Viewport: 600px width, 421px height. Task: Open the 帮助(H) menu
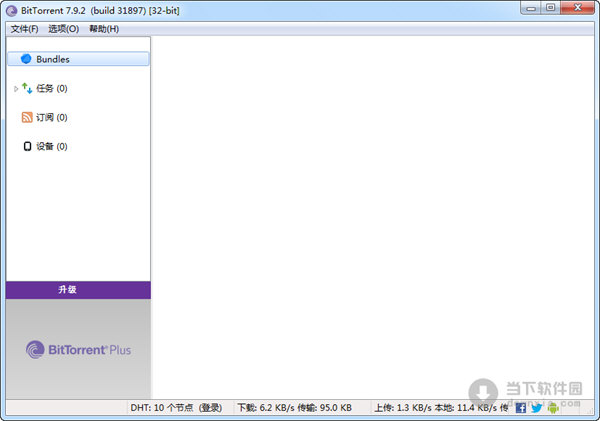(x=104, y=29)
